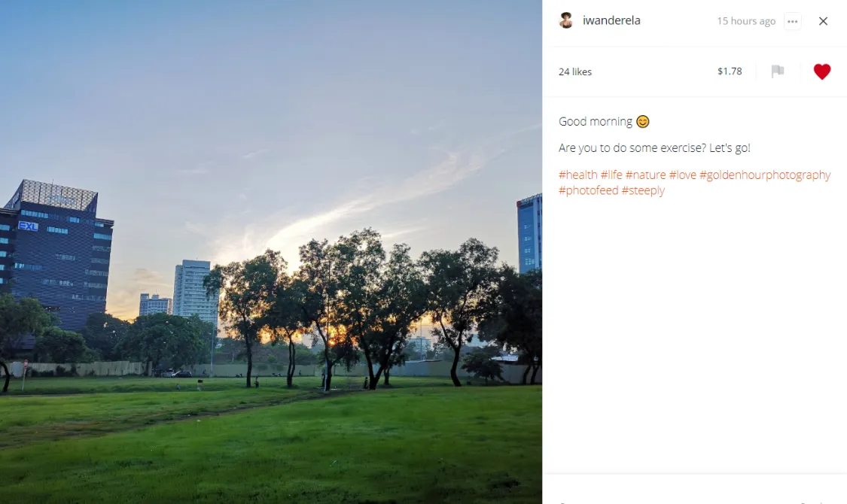
Task: Show who liked via 24 likes
Action: click(574, 71)
